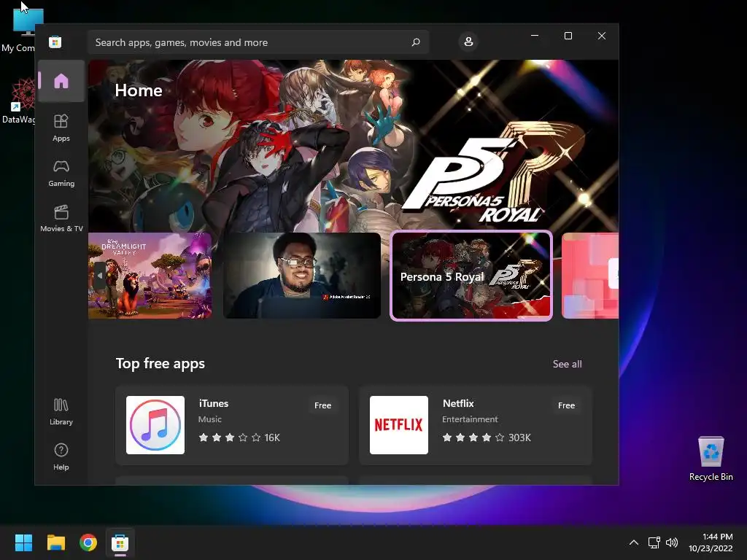Click the Microsoft Store taskbar icon
The width and height of the screenshot is (747, 560).
click(120, 542)
